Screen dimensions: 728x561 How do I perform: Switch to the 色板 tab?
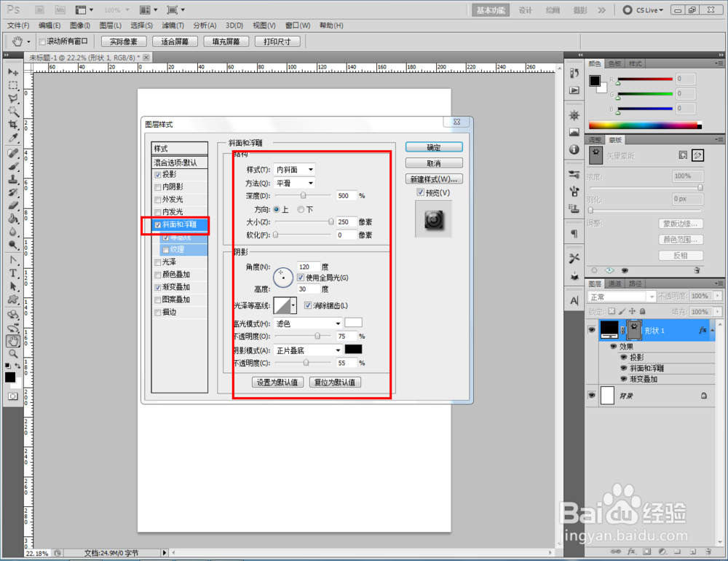coord(614,63)
